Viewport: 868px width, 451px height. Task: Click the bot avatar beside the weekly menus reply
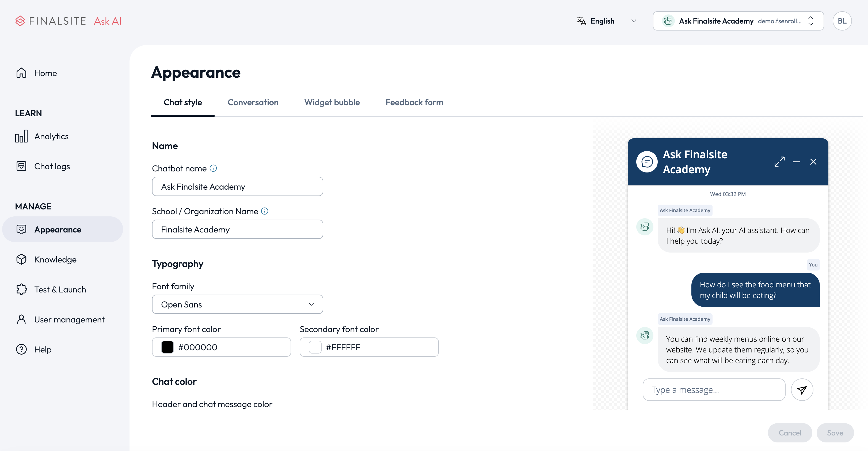(x=645, y=335)
